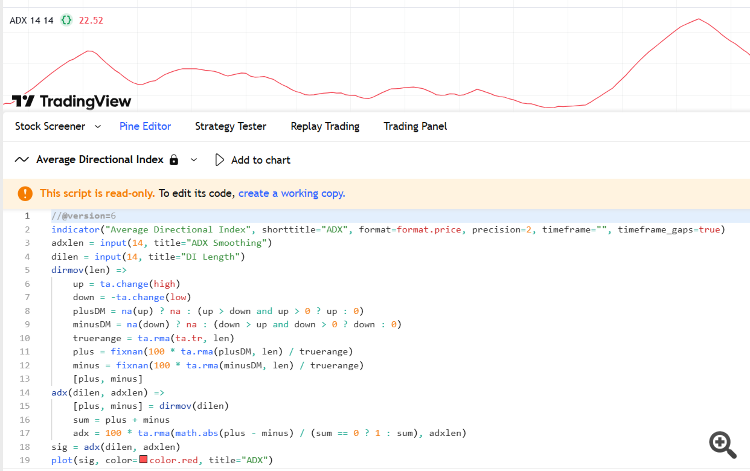Open the Replay Trading tab

[325, 126]
